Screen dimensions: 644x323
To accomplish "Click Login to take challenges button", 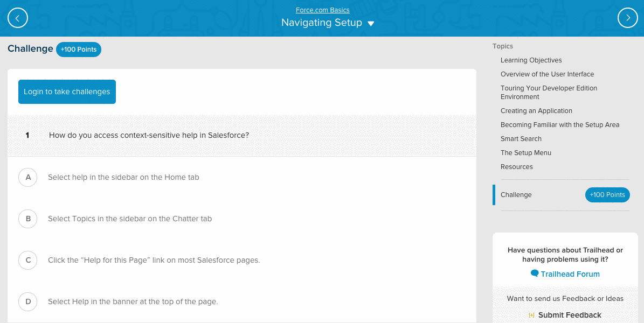I will click(67, 92).
